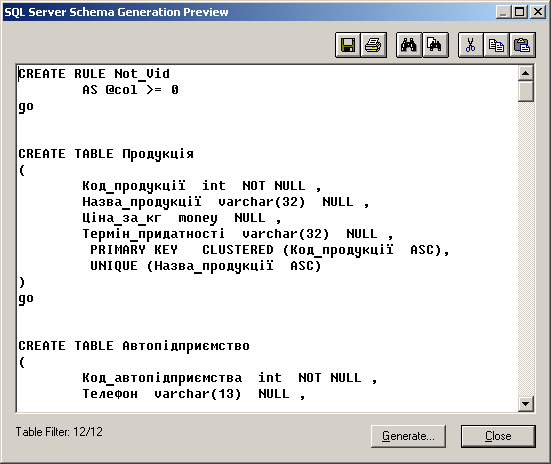Screen dimensions: 551x464
Task: Click the Cut scissors icon
Action: tap(471, 45)
